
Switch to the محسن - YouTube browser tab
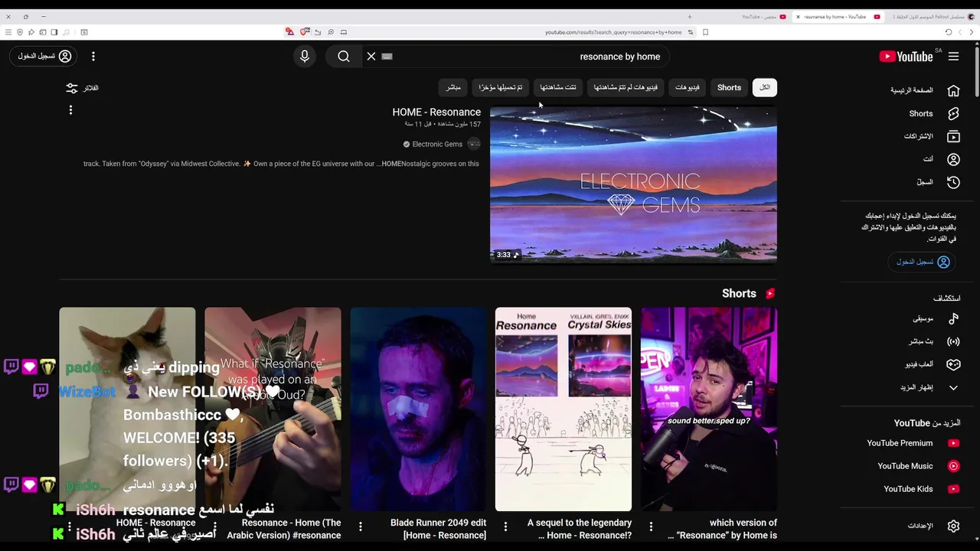(x=765, y=17)
